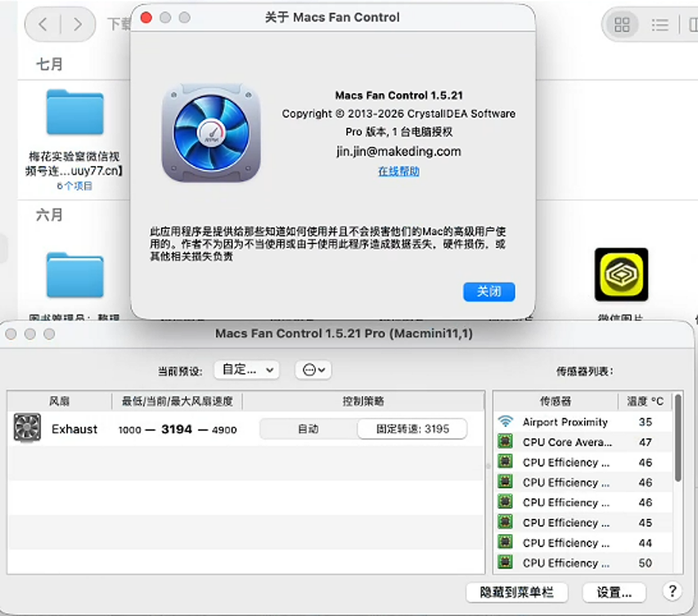Screen dimensions: 698x616
Task: Close the About dialog with the red button
Action: pyautogui.click(x=146, y=18)
